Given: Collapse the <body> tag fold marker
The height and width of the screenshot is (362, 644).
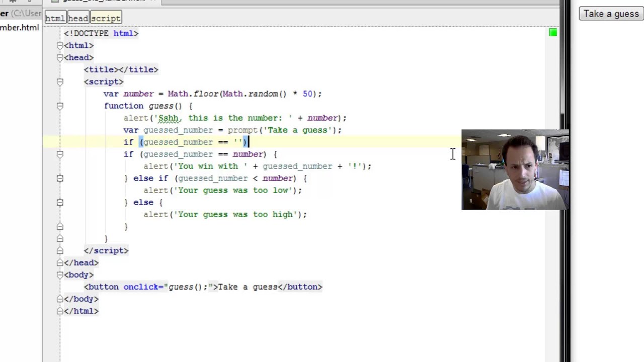Looking at the screenshot, I should pos(60,275).
